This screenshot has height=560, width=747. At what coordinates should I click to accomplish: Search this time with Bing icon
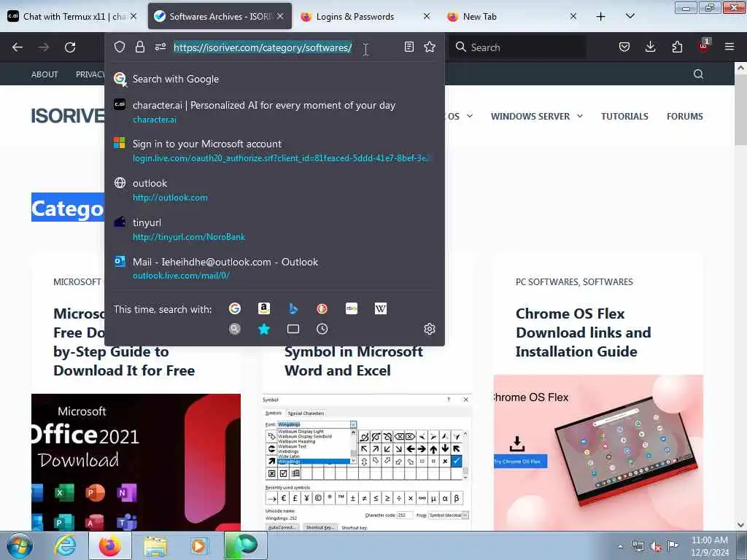[293, 308]
